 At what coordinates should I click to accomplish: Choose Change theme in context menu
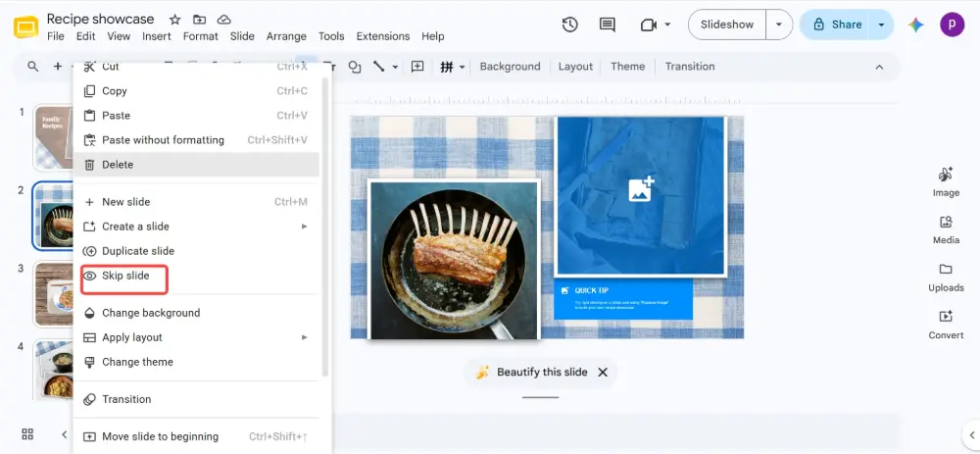pyautogui.click(x=196, y=362)
